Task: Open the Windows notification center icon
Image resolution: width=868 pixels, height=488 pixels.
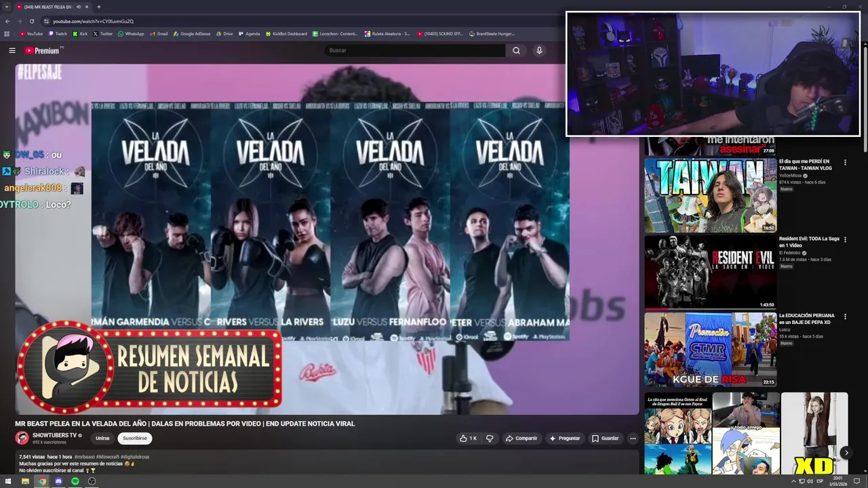Action: [x=857, y=481]
